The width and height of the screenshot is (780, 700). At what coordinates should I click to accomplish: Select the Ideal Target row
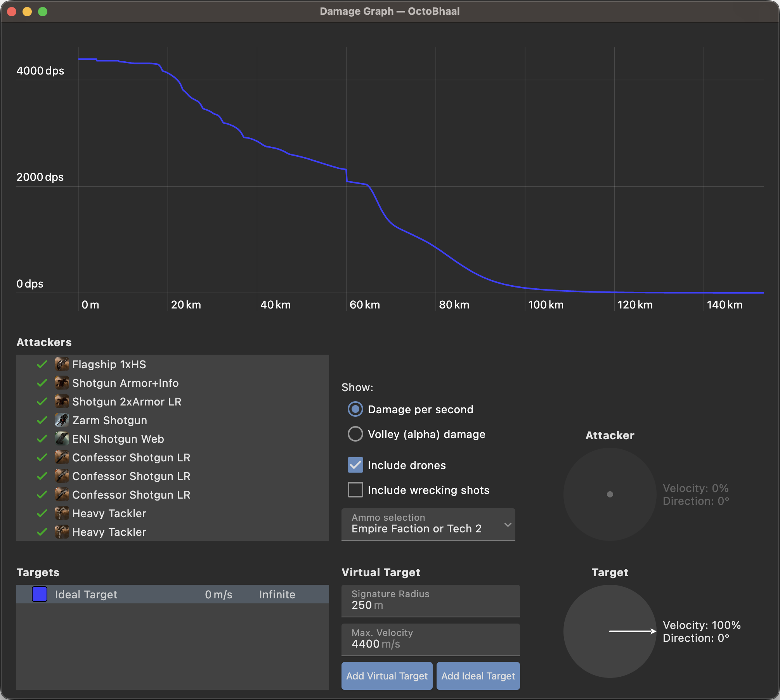point(173,594)
